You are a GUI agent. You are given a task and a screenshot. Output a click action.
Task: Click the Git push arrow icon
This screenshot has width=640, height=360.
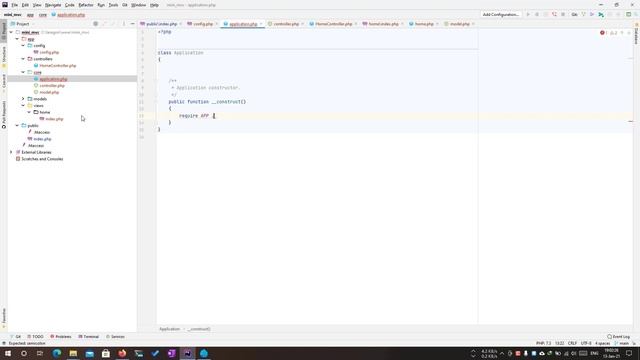coord(601,14)
